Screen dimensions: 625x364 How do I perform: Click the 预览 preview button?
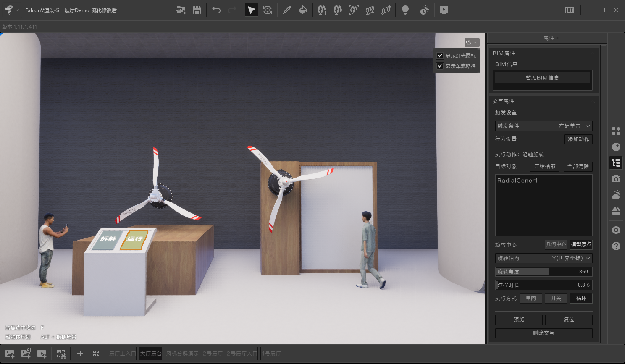518,319
